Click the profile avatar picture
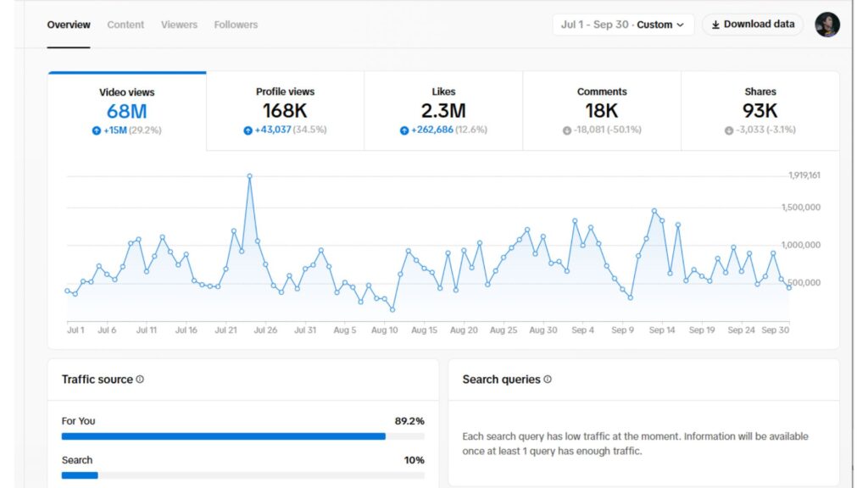 [x=826, y=25]
